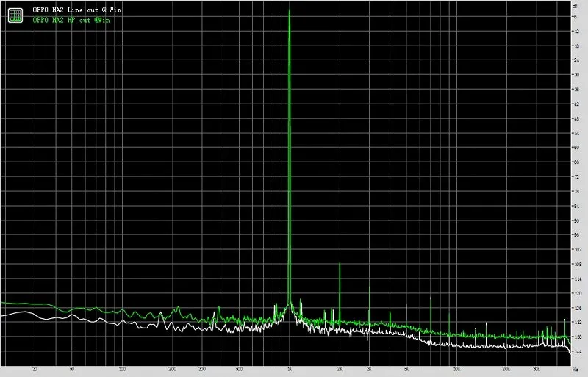Click the '-60' dB axis label
The image size is (588, 377).
[x=576, y=148]
